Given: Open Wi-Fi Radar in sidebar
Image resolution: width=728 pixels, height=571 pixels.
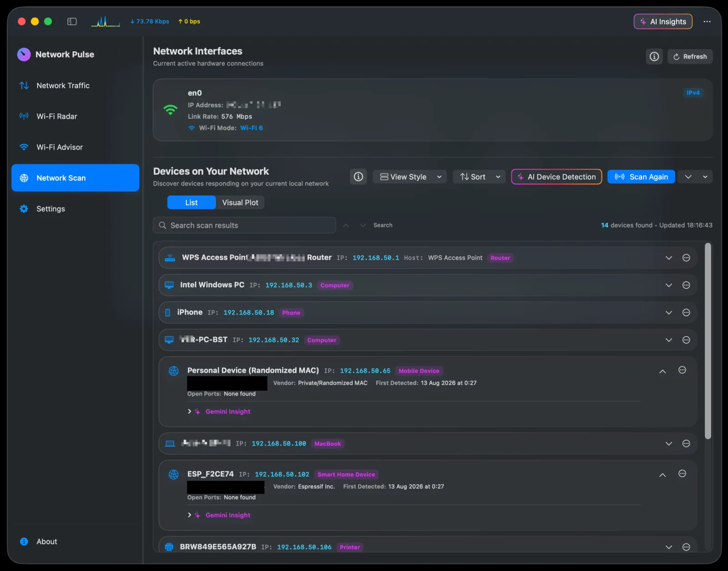Looking at the screenshot, I should coord(75,116).
